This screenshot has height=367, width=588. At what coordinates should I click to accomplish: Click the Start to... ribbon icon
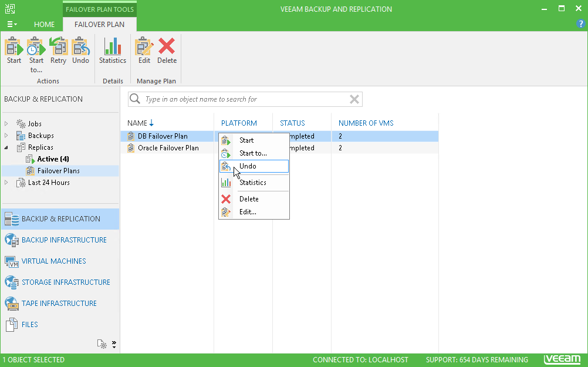point(36,55)
